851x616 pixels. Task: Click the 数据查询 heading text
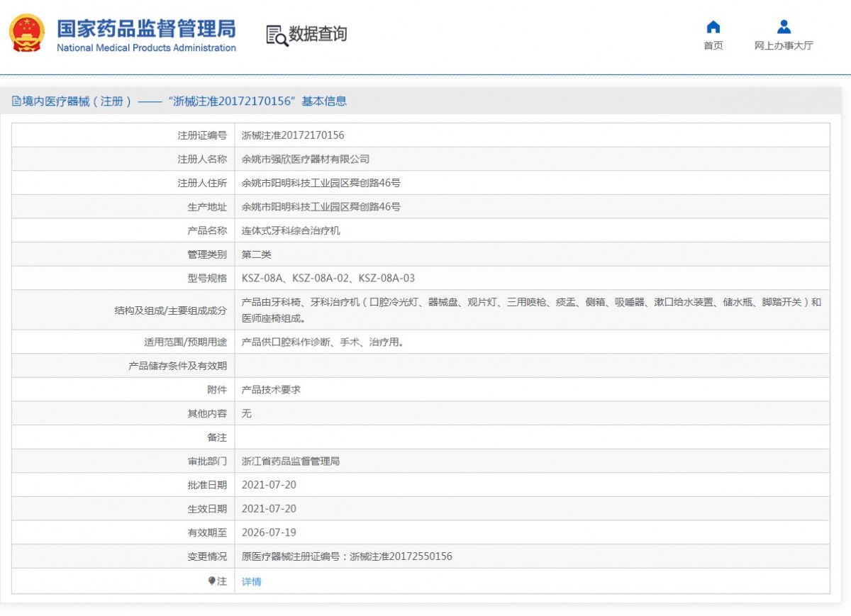tap(318, 34)
